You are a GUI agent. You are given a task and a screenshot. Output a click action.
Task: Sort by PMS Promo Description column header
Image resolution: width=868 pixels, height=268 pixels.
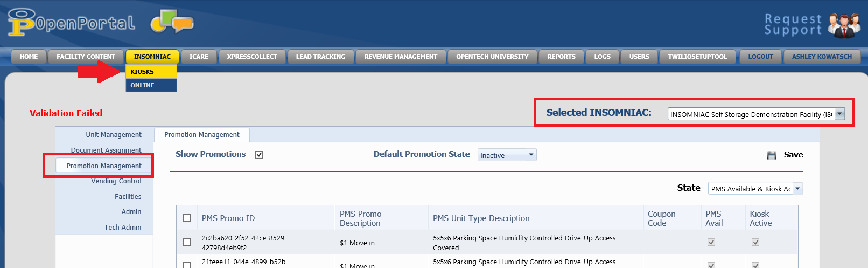[360, 218]
